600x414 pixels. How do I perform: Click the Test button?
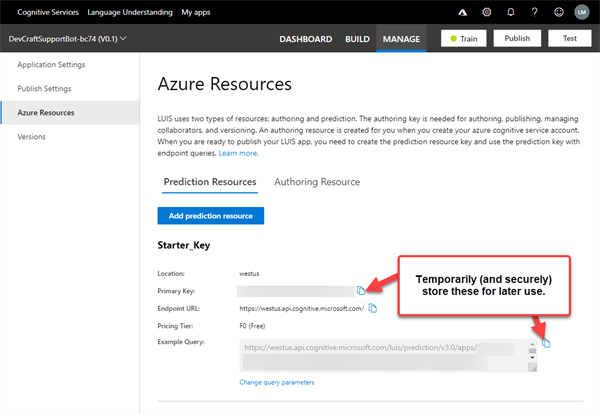[569, 39]
